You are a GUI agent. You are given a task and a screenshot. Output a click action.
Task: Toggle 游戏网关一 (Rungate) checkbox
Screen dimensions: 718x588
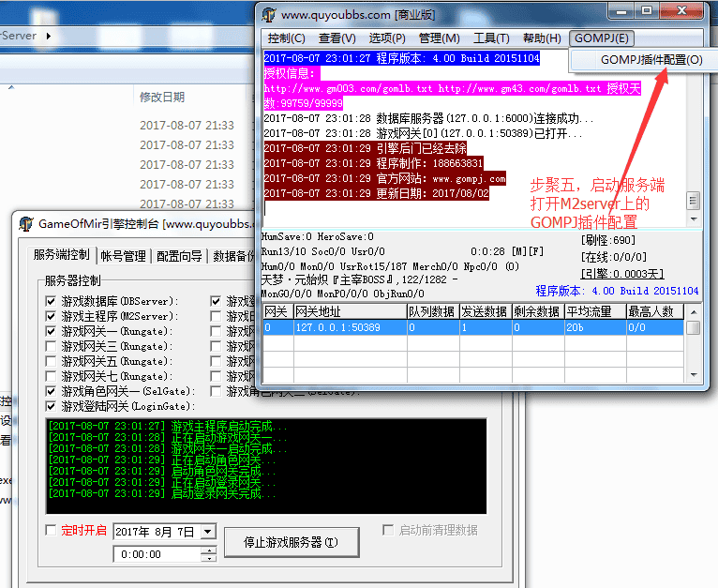[51, 331]
